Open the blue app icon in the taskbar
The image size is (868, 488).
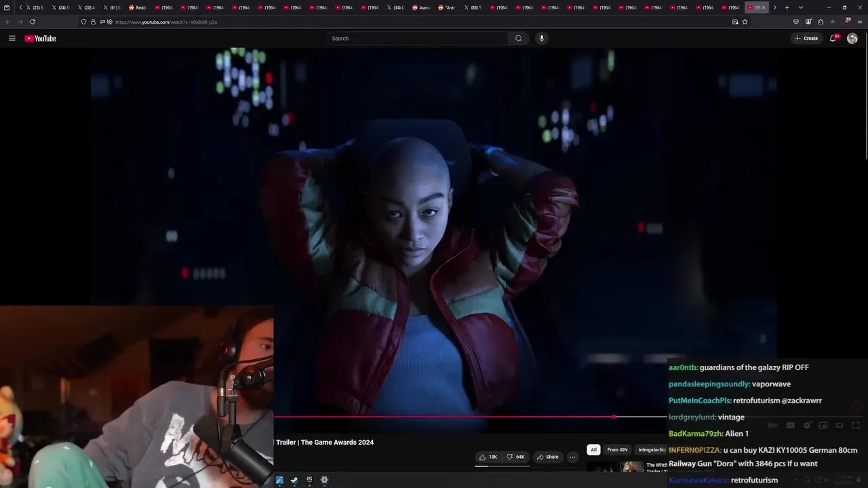pyautogui.click(x=279, y=480)
